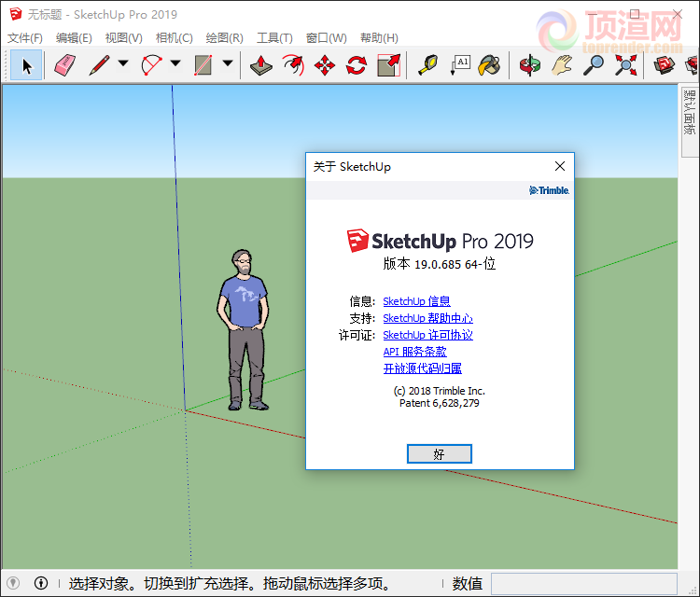This screenshot has width=700, height=597.
Task: Click the Trimble logo in dialog
Action: (x=549, y=190)
